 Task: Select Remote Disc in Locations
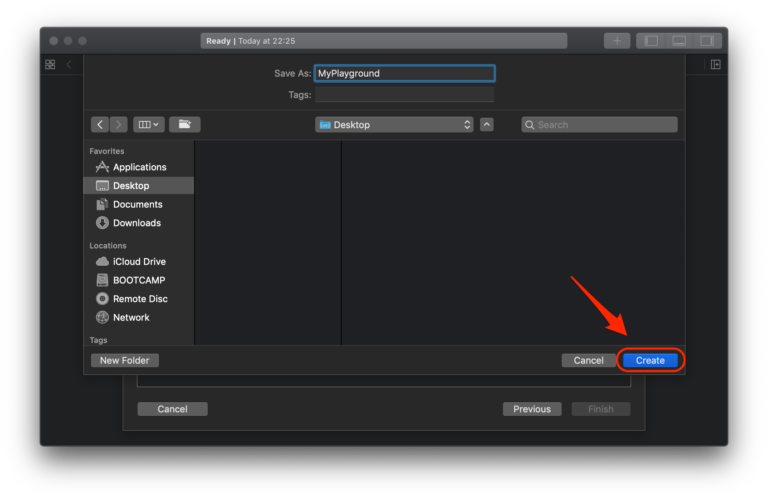pyautogui.click(x=140, y=299)
